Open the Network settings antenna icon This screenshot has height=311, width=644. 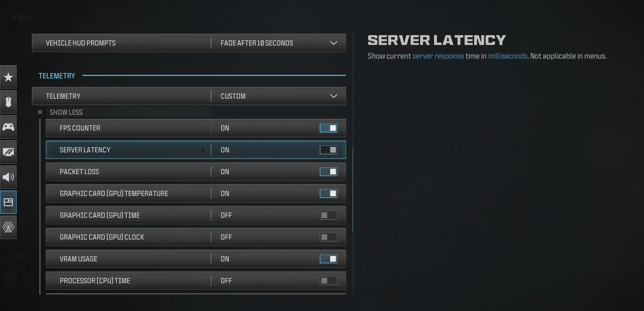8,227
